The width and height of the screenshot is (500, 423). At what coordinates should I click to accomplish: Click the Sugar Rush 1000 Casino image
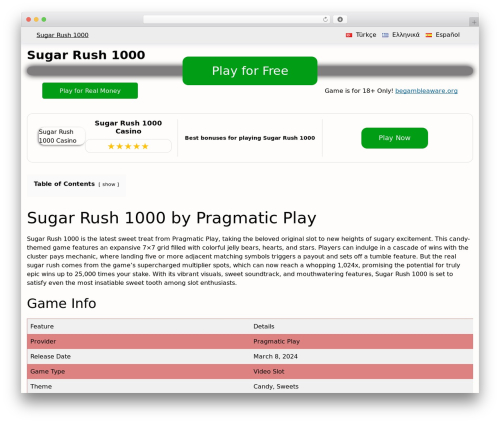point(61,136)
